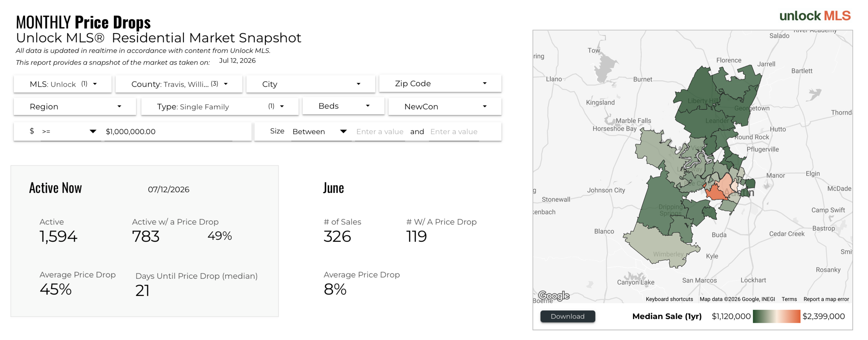Open the Type: Single Family dropdown
The image size is (868, 340).
[220, 106]
